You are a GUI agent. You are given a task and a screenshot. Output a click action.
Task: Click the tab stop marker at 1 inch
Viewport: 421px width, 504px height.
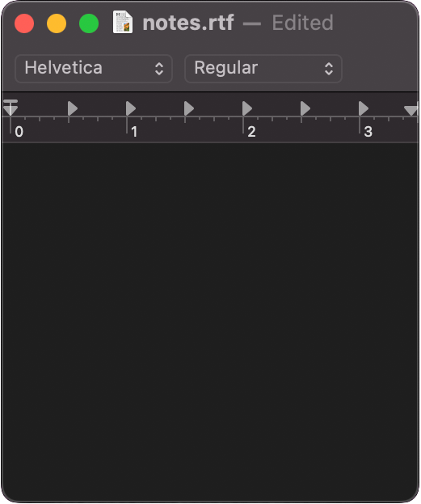(131, 108)
